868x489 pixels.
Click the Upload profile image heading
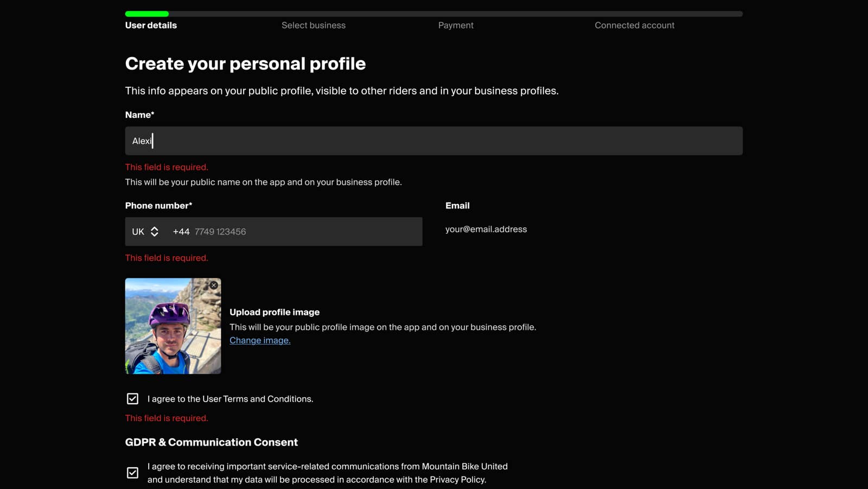[275, 312]
